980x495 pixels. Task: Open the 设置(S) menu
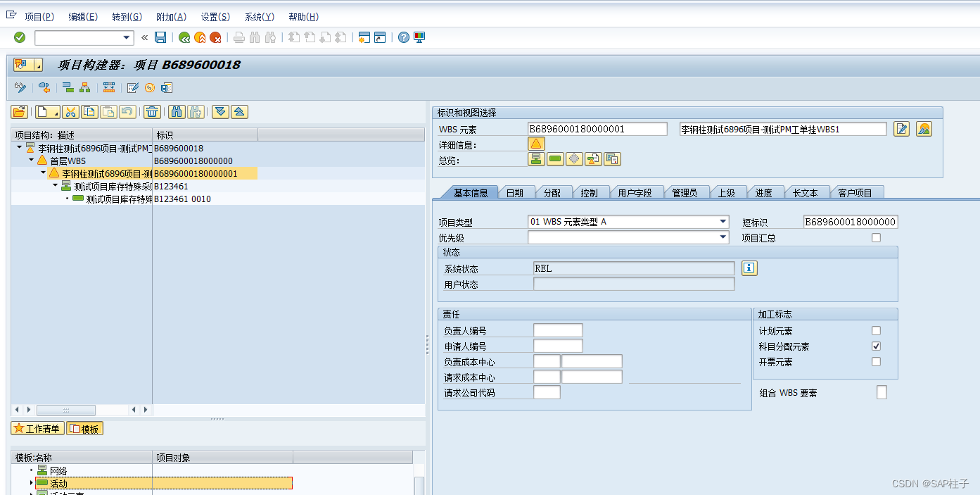click(x=215, y=17)
